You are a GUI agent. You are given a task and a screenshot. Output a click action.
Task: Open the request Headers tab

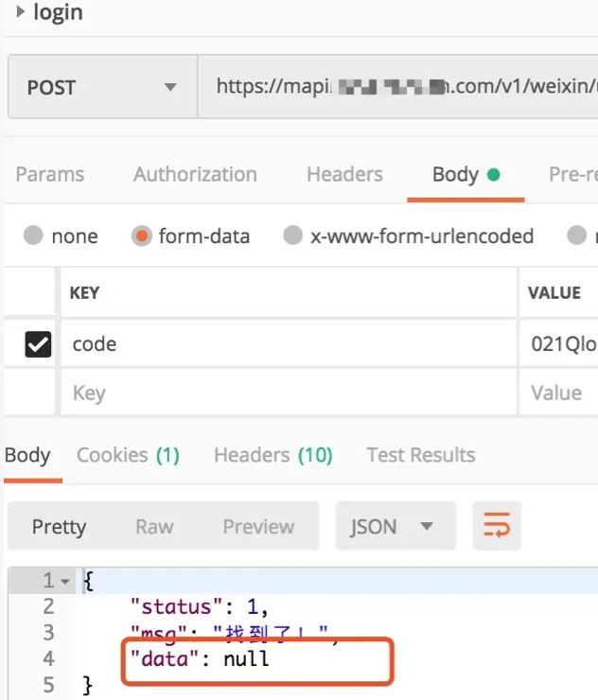point(344,174)
